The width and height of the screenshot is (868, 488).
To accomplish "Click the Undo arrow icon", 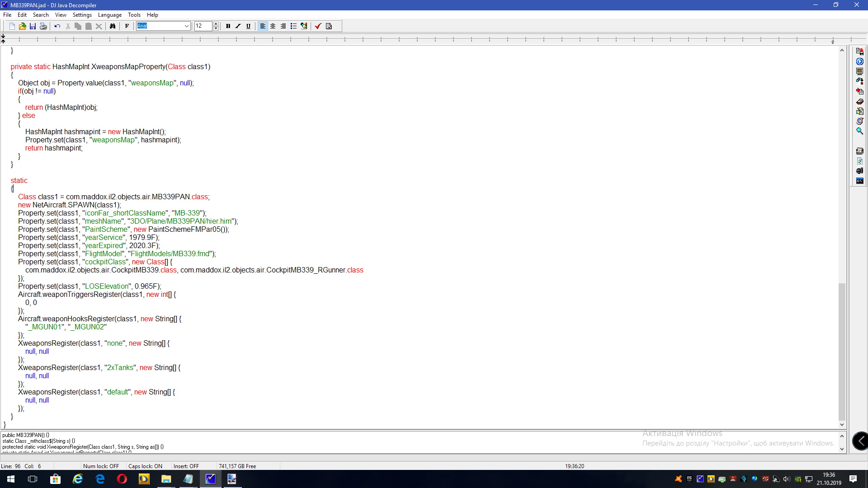I will [x=57, y=26].
